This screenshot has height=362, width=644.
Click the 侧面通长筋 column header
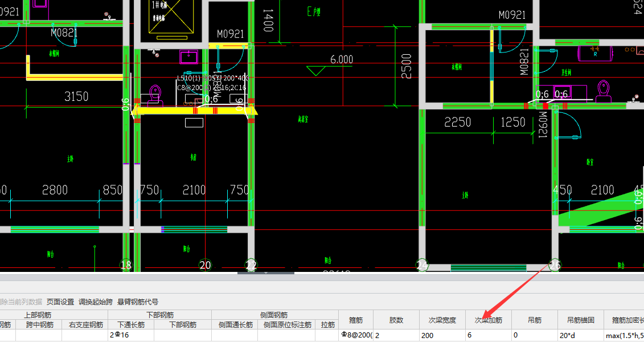tap(235, 324)
